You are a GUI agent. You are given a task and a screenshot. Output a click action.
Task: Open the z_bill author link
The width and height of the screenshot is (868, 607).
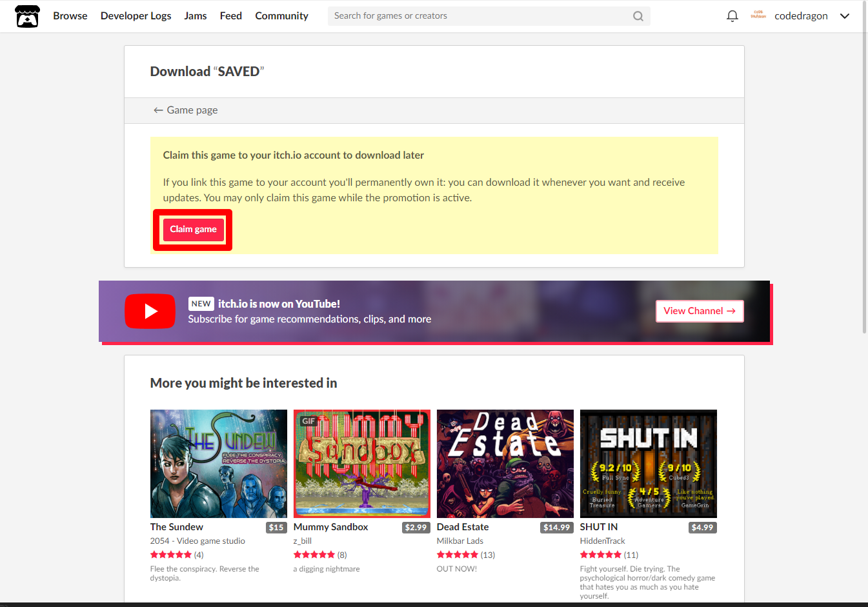pyautogui.click(x=303, y=541)
